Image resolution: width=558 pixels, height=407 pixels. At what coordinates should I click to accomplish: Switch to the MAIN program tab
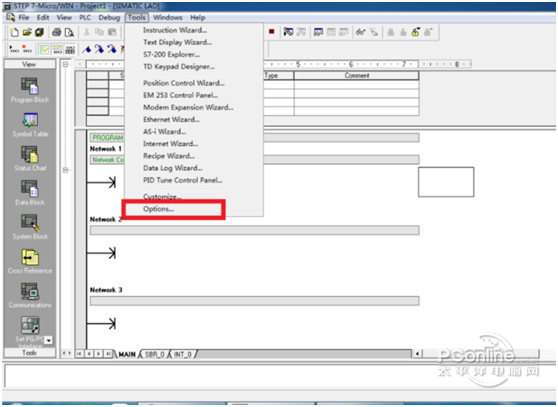pyautogui.click(x=127, y=354)
